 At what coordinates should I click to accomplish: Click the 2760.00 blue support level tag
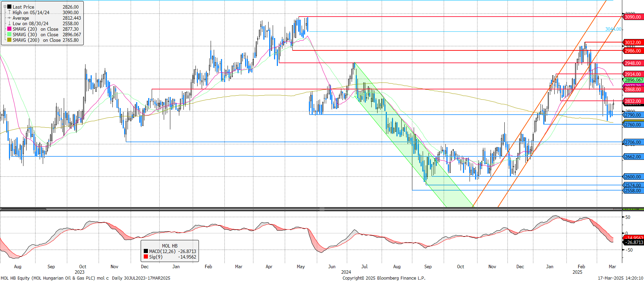click(633, 125)
